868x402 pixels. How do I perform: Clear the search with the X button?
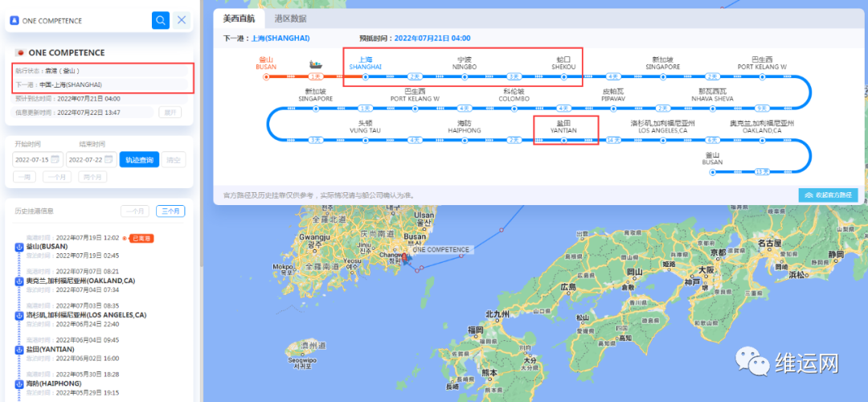pos(182,20)
